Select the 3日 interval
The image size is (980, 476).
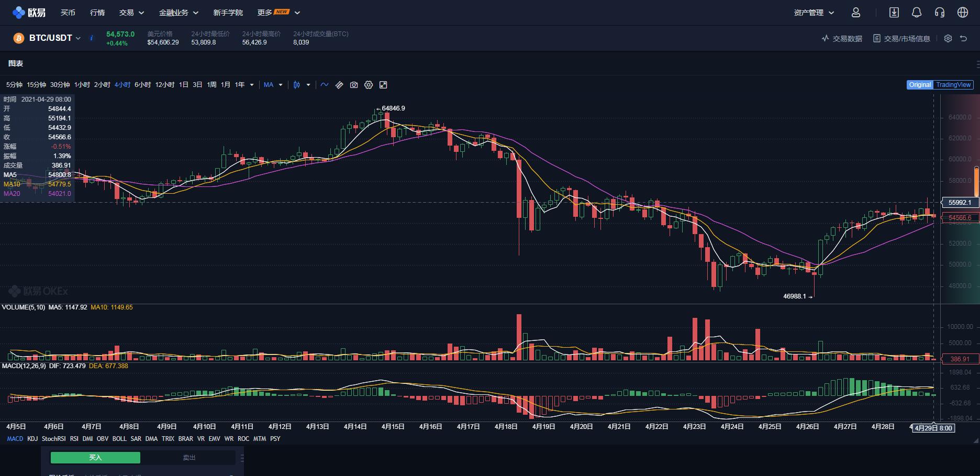[197, 85]
